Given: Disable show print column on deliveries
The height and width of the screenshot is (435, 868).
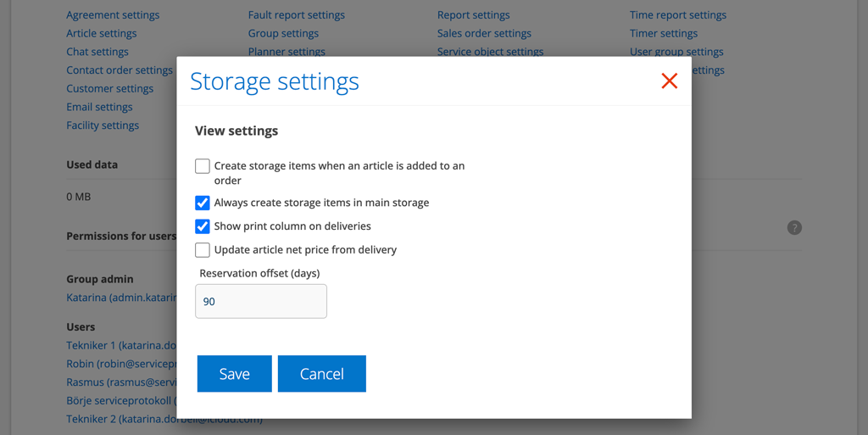Looking at the screenshot, I should [x=203, y=226].
